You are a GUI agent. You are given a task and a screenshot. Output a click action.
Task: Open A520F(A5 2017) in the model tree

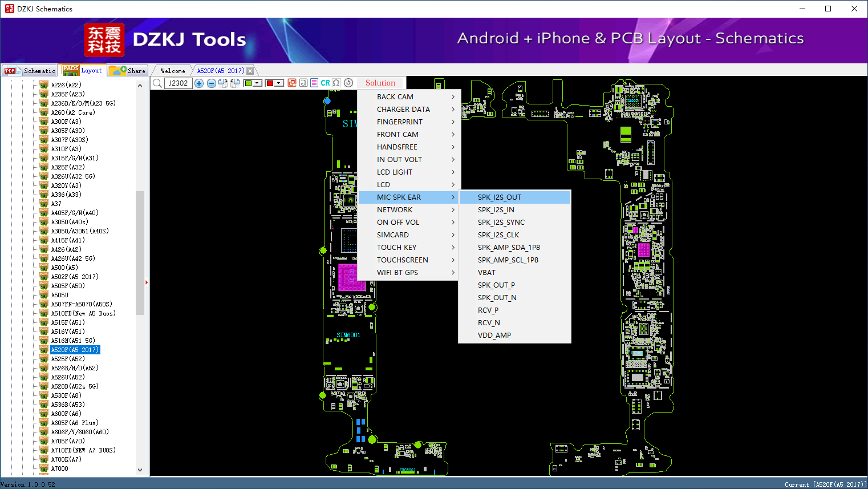(x=75, y=350)
